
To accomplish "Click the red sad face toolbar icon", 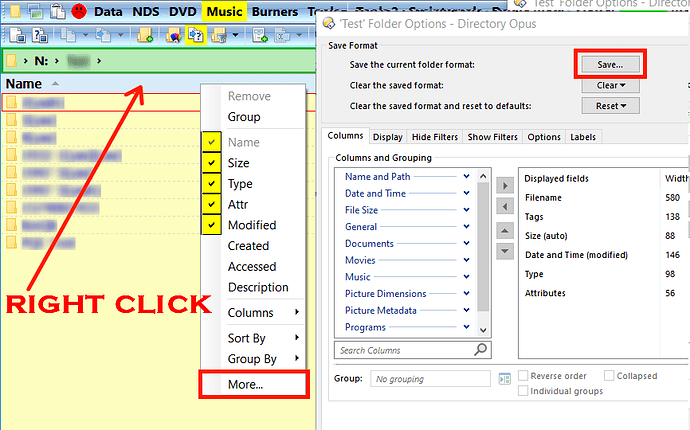I will 79,11.
